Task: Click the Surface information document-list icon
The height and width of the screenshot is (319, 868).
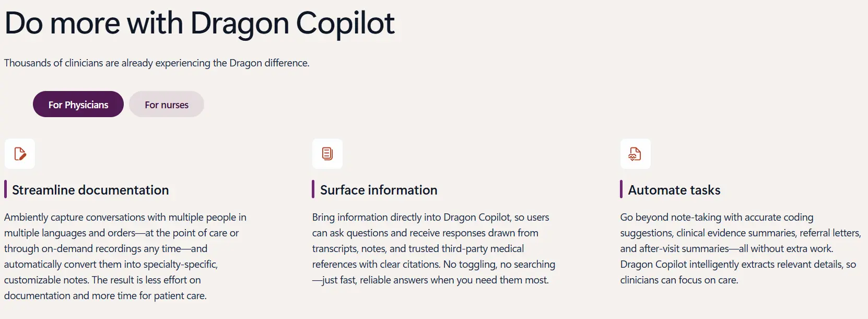Action: pos(327,154)
